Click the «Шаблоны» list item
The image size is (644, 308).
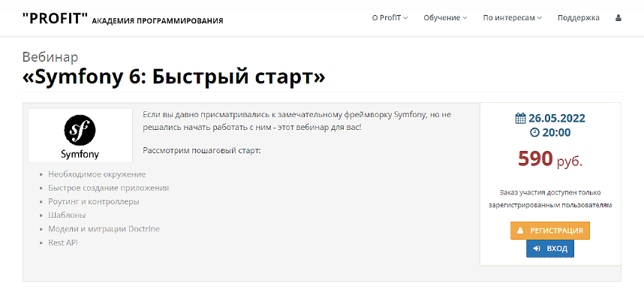click(x=67, y=216)
